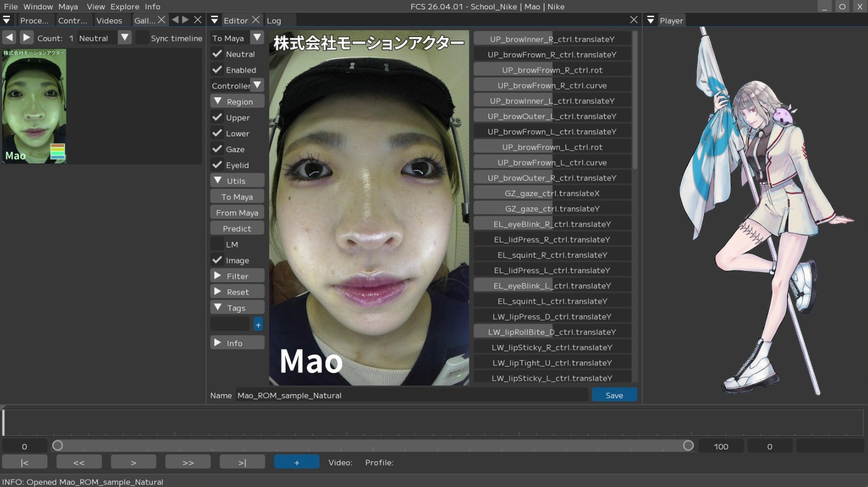Click the blue plus button beside Tags field
868x487 pixels.
coord(258,325)
